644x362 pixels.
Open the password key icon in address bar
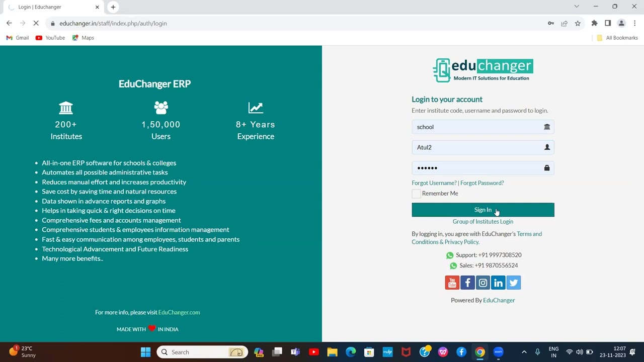coord(551,23)
